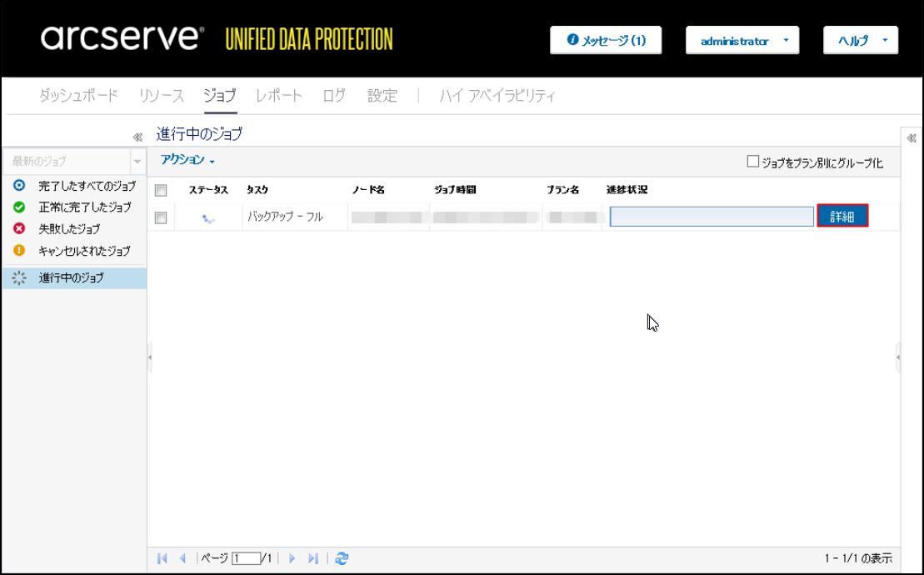This screenshot has width=924, height=575.
Task: Open the administrator dropdown
Action: pos(742,40)
